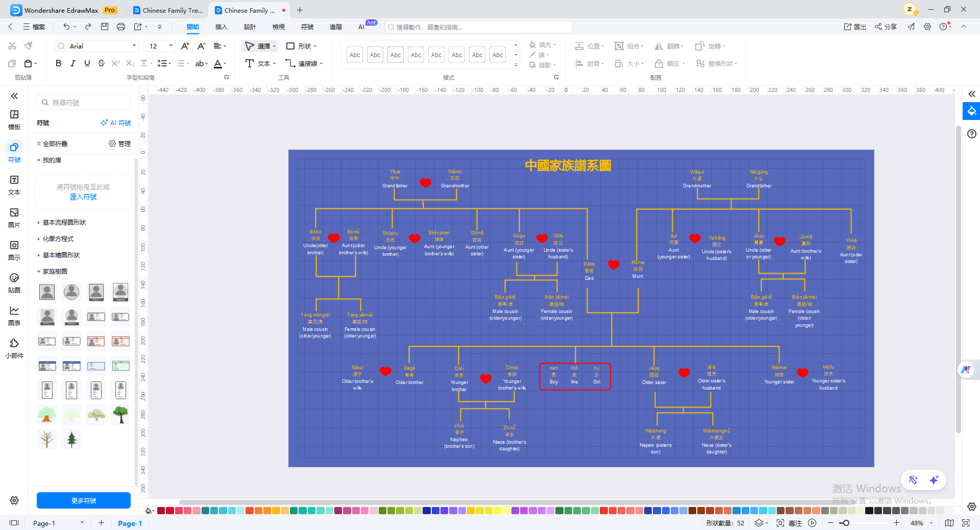Viewport: 980px width, 530px height.
Task: Open the 圖示 icons sidebar panel
Action: 14,251
